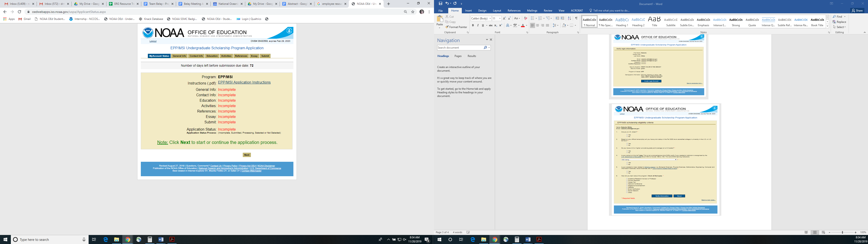Image resolution: width=868 pixels, height=244 pixels.
Task: Expand the font size 11 dropdown
Action: [500, 19]
